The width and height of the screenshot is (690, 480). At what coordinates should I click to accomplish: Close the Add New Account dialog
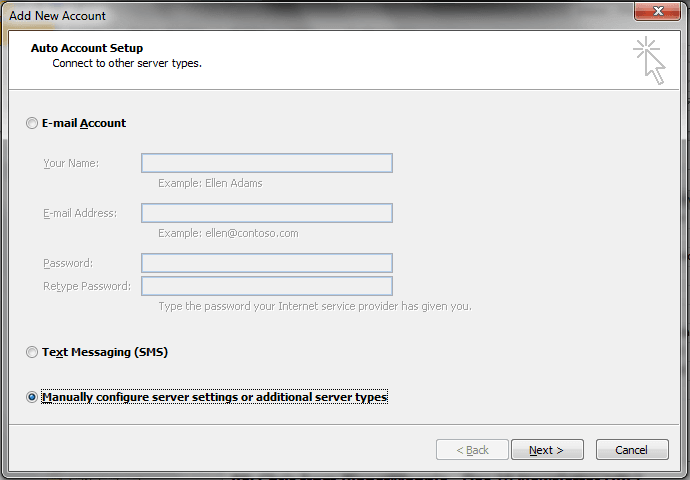(656, 13)
